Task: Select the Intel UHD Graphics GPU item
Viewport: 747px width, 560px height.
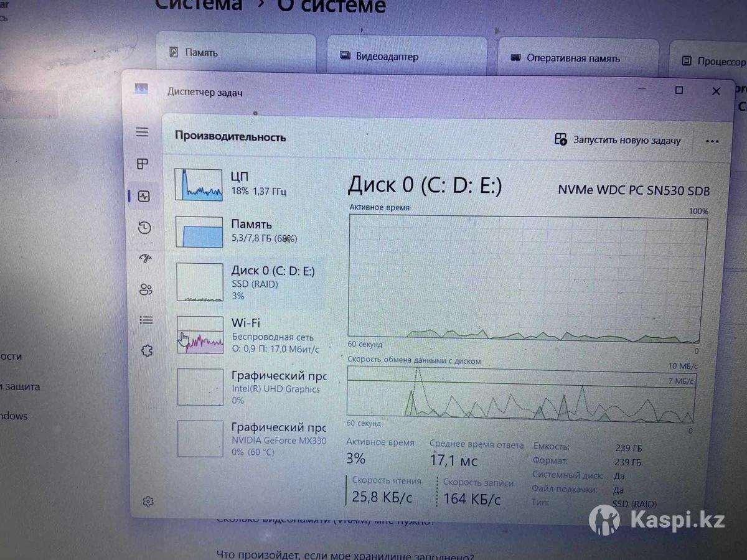Action: click(249, 387)
